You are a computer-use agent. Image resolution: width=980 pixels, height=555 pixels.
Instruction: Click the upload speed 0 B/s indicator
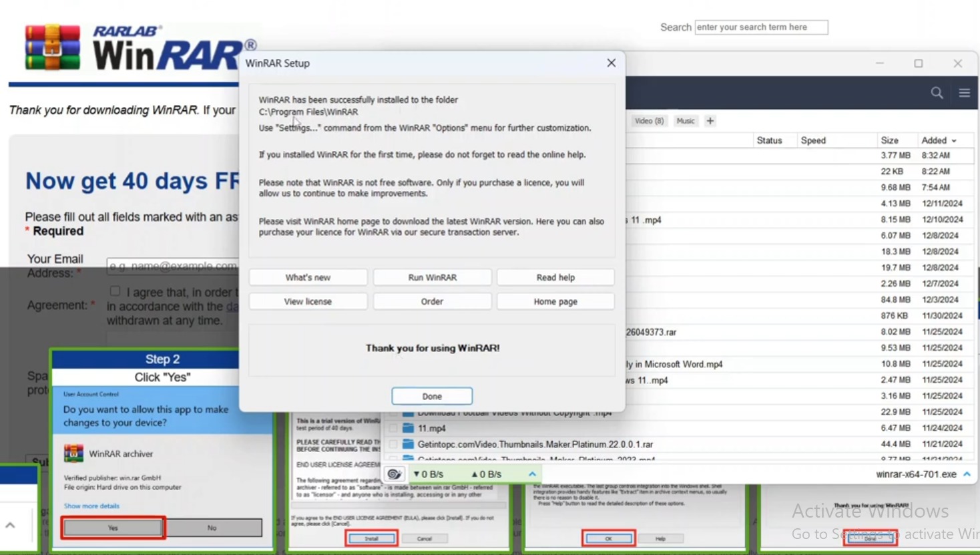click(486, 474)
